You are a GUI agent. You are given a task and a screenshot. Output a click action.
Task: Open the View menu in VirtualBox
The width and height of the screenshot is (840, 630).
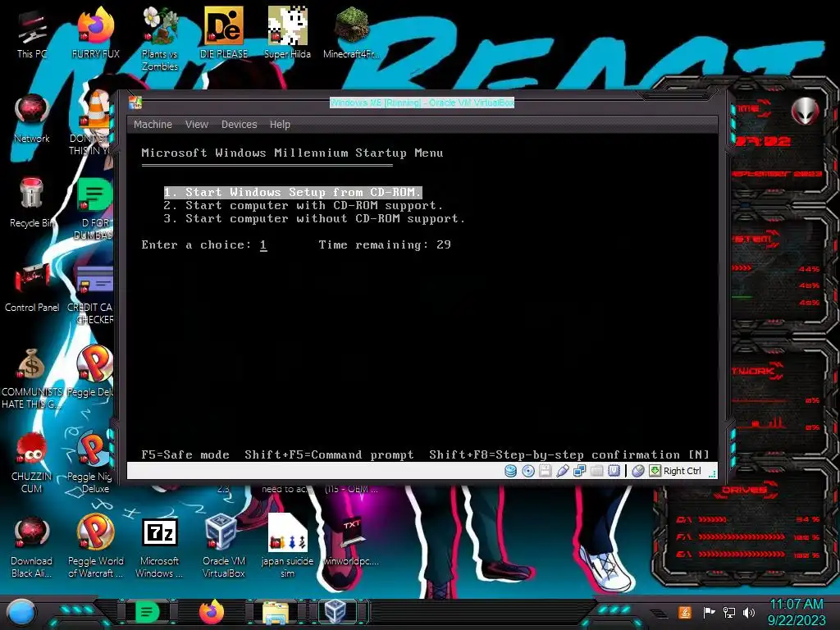[197, 125]
